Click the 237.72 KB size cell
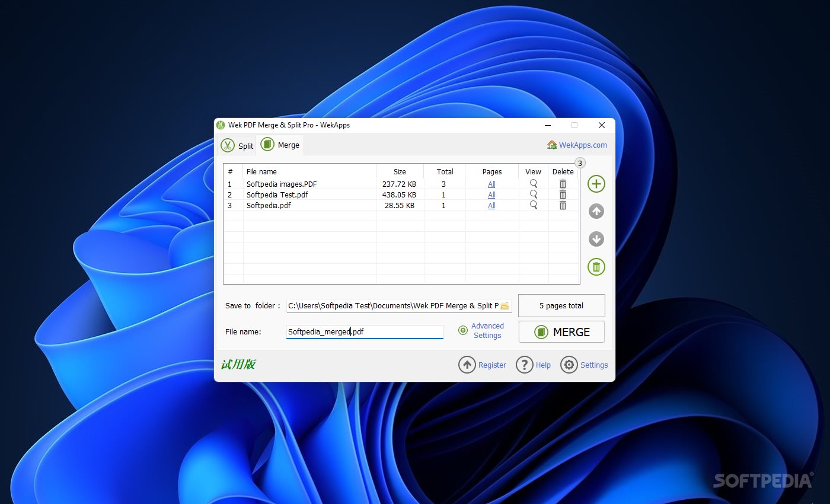The image size is (830, 504). coord(399,184)
